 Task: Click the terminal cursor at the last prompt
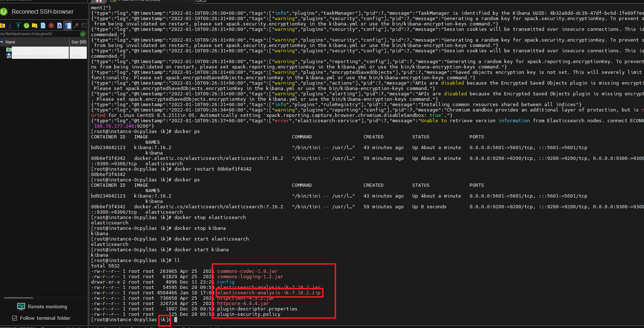coord(176,320)
